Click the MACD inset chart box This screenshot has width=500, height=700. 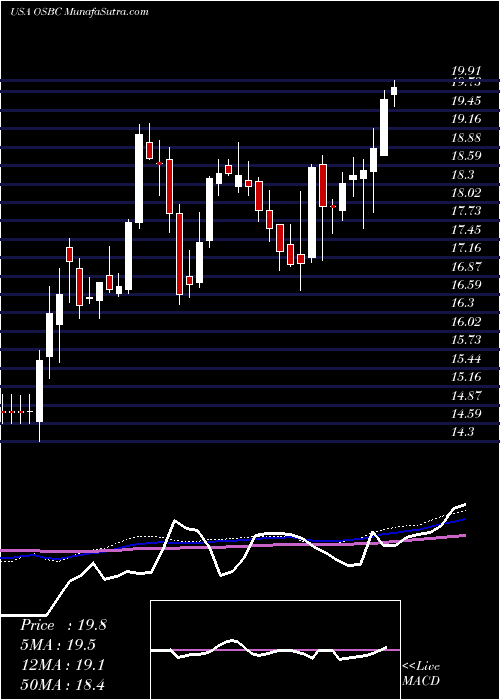pyautogui.click(x=275, y=650)
